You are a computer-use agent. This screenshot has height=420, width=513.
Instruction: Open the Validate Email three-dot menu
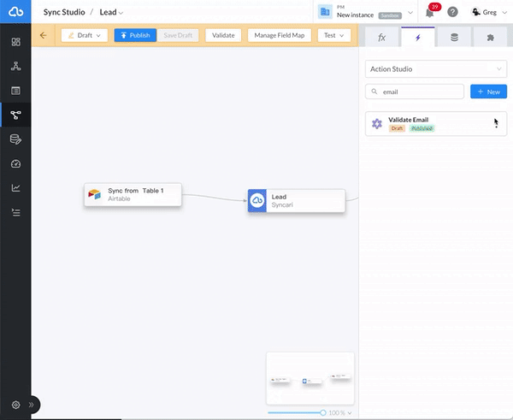(496, 123)
